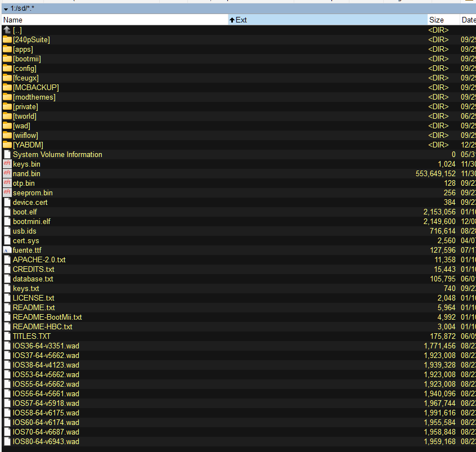
Task: Select the database.txt file name
Action: point(33,279)
